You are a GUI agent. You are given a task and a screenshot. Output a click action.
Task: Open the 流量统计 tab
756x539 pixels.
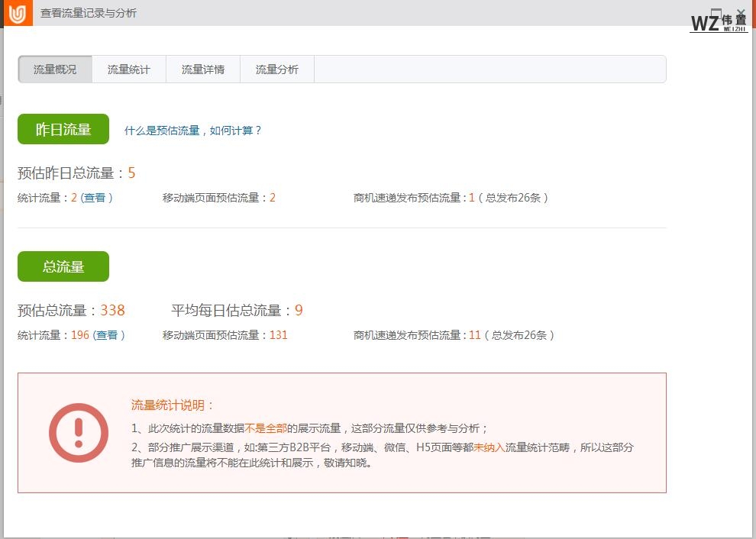coord(129,69)
